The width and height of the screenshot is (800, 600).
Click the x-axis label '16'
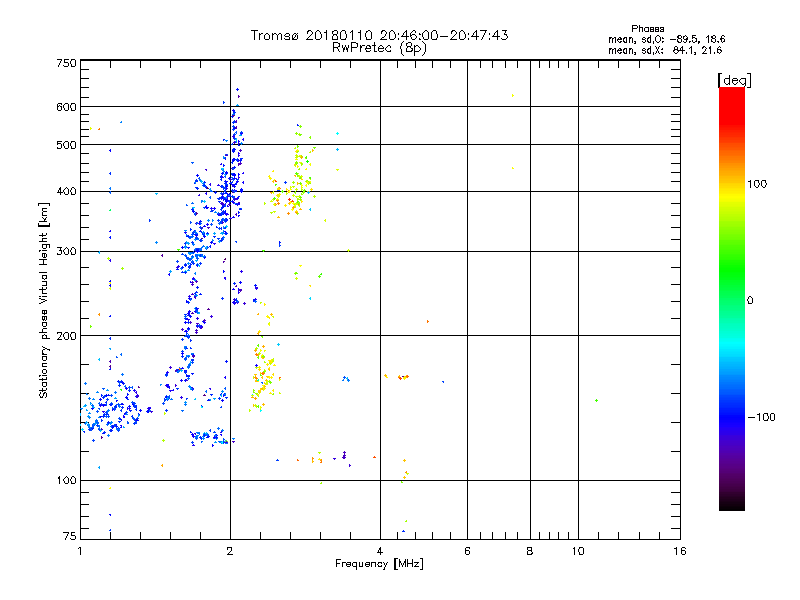pyautogui.click(x=680, y=551)
